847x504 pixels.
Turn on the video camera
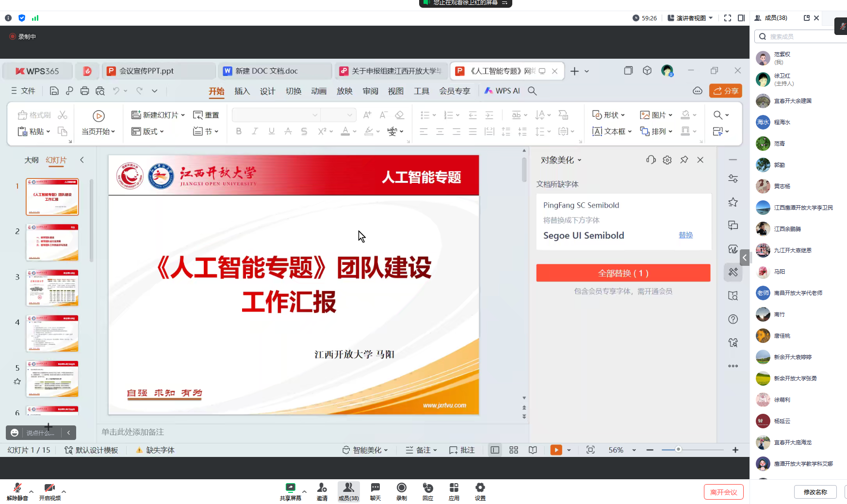coord(49,488)
